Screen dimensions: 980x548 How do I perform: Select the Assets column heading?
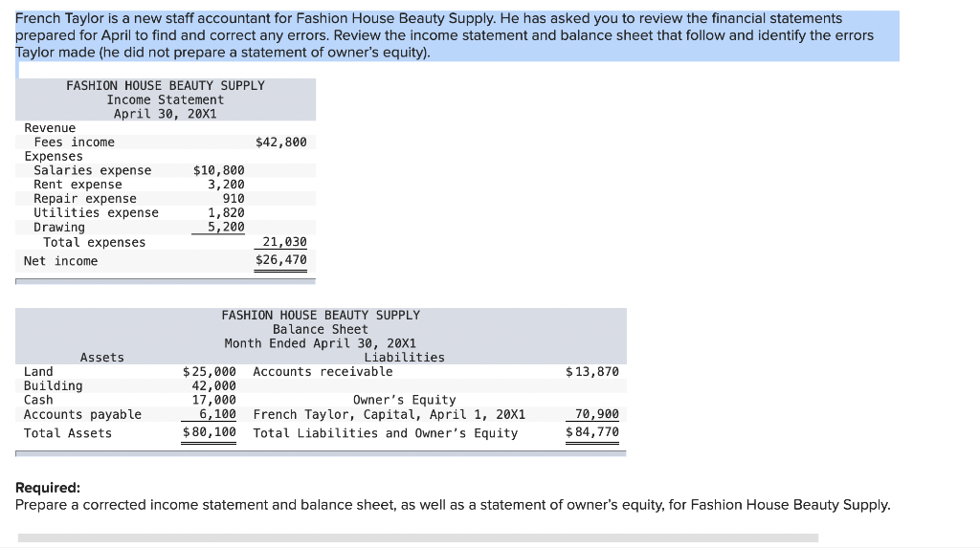click(101, 358)
